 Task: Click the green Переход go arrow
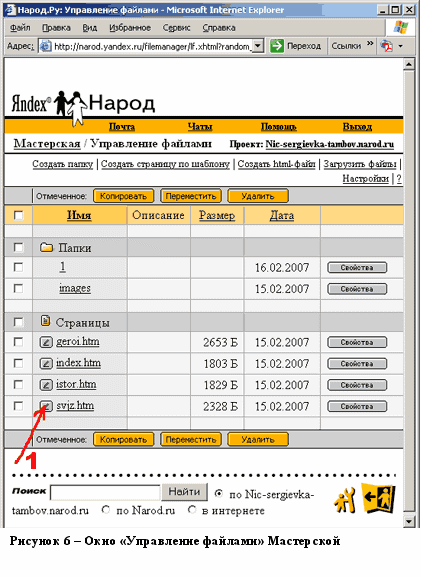277,46
